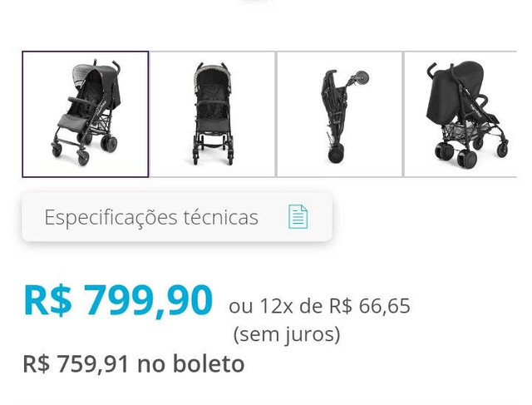The width and height of the screenshot is (532, 405).
Task: Open the Especificações técnicas button
Action: click(177, 217)
